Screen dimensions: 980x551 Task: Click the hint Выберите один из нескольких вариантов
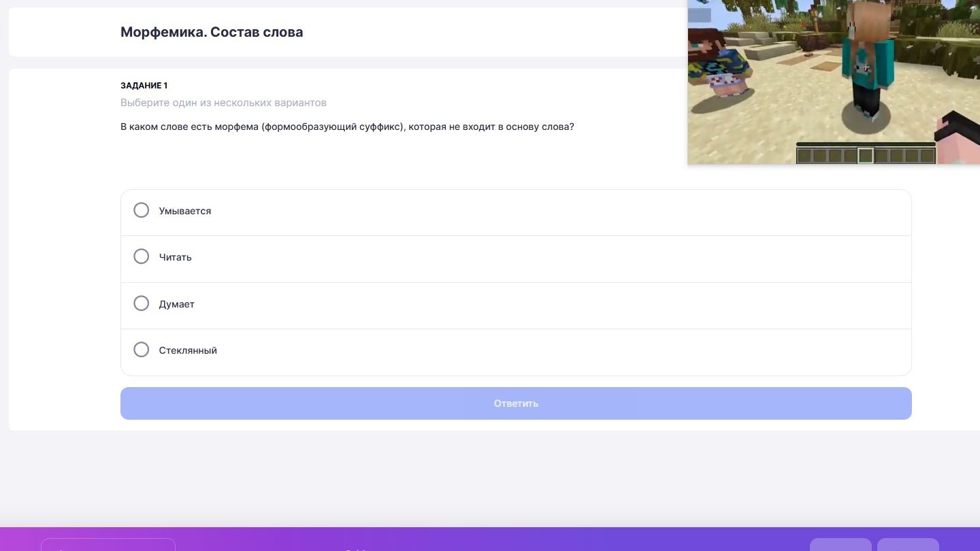[x=223, y=103]
